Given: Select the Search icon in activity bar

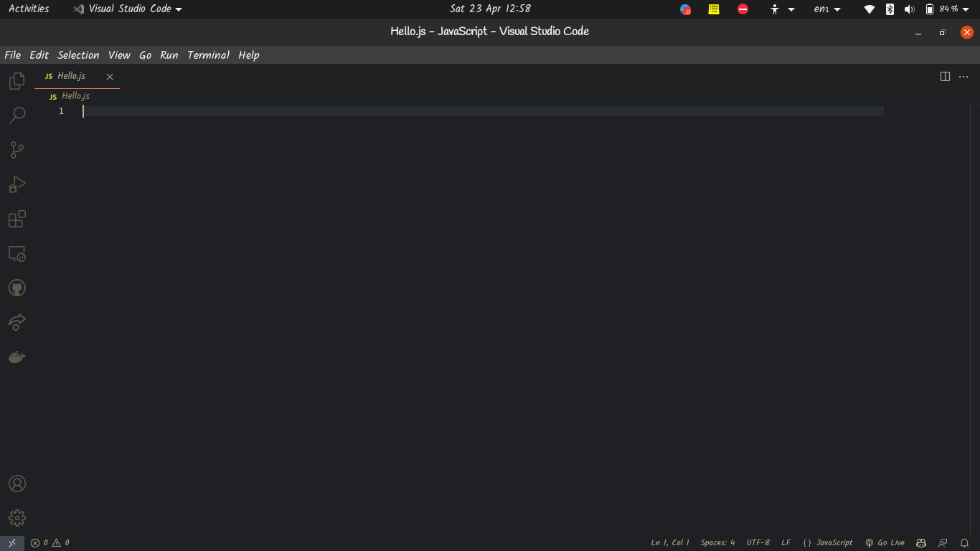Looking at the screenshot, I should point(17,115).
